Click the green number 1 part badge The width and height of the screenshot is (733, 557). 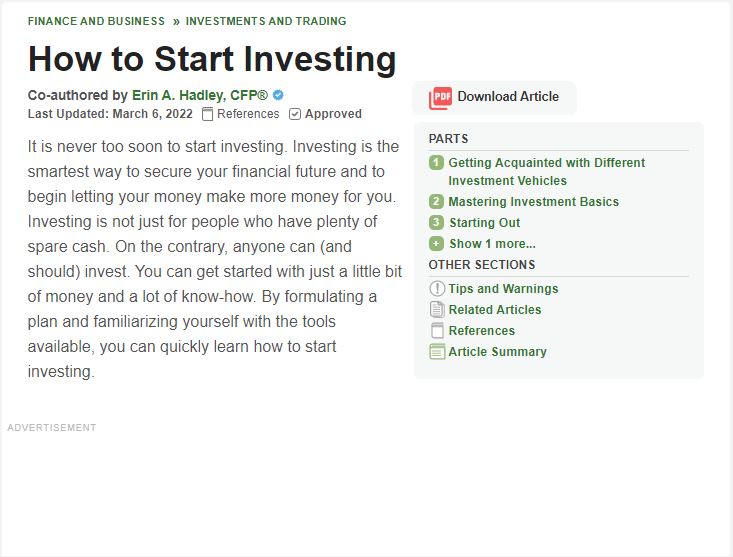coord(436,163)
